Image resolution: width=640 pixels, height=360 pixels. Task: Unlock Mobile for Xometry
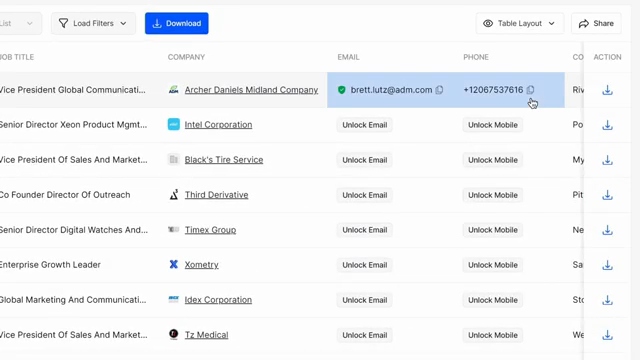click(493, 265)
